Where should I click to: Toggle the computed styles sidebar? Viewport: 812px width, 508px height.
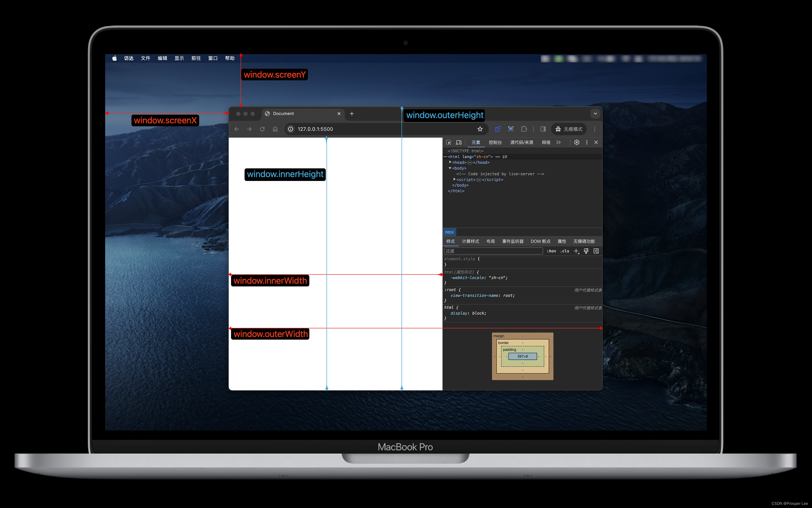pos(596,251)
